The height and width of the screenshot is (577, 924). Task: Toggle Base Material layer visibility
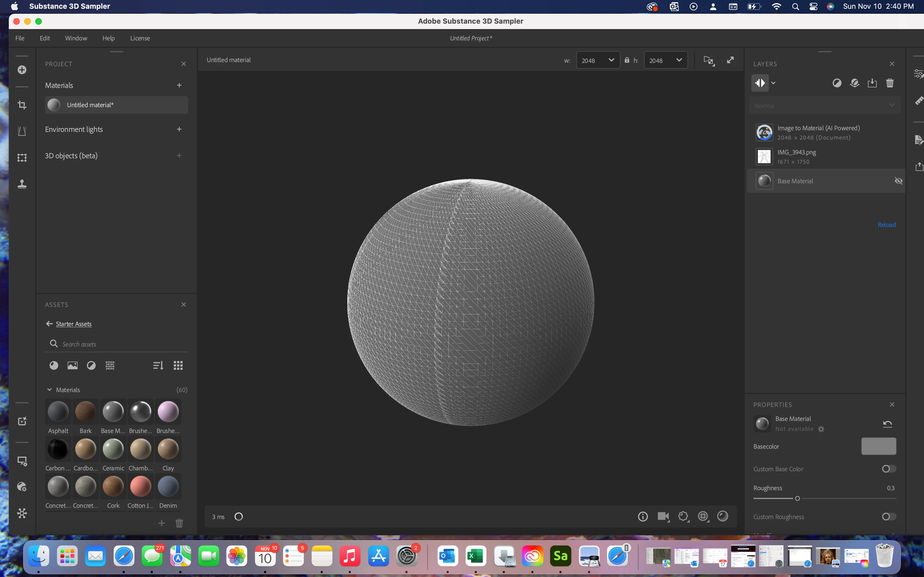(x=898, y=181)
